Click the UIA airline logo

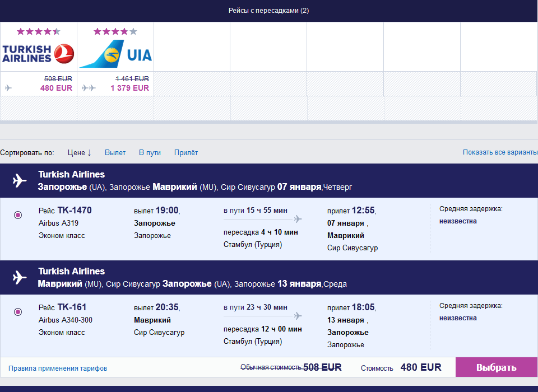point(115,54)
